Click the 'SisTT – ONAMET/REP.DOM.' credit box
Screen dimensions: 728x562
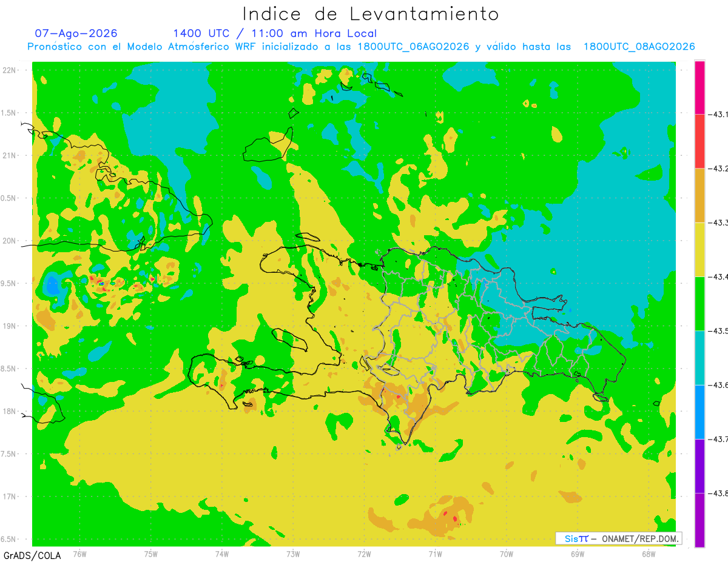click(619, 538)
